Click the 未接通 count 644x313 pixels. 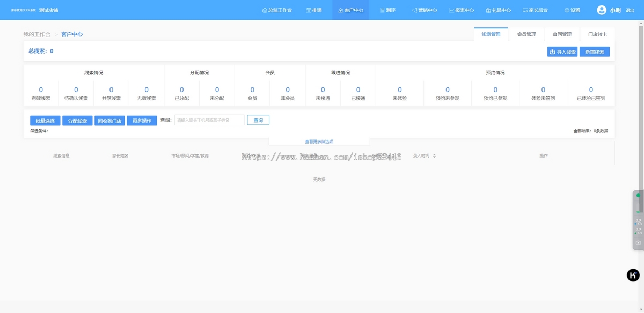coord(323,90)
